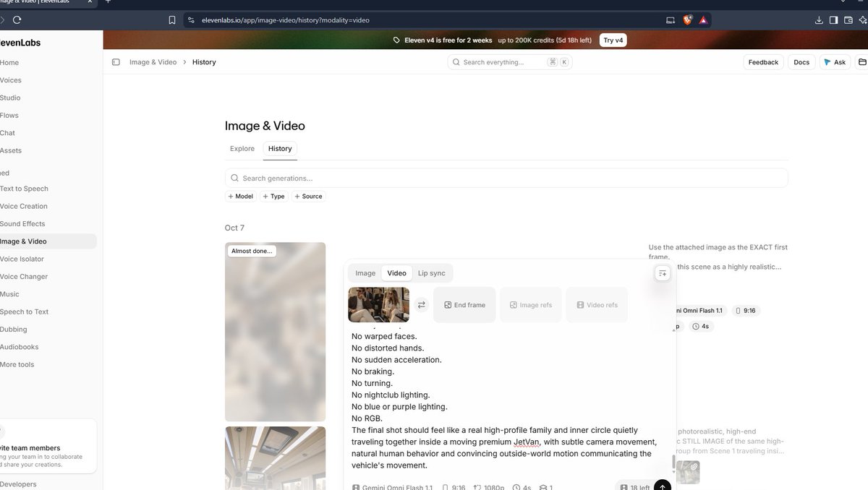The width and height of the screenshot is (868, 490).
Task: Add an End frame
Action: point(464,305)
